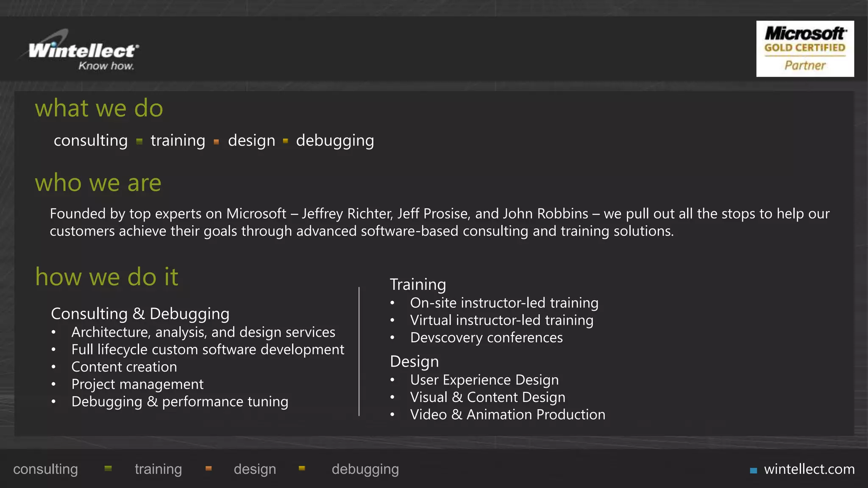The height and width of the screenshot is (488, 868).
Task: Click the blue square beside wintellect.com
Action: (754, 470)
